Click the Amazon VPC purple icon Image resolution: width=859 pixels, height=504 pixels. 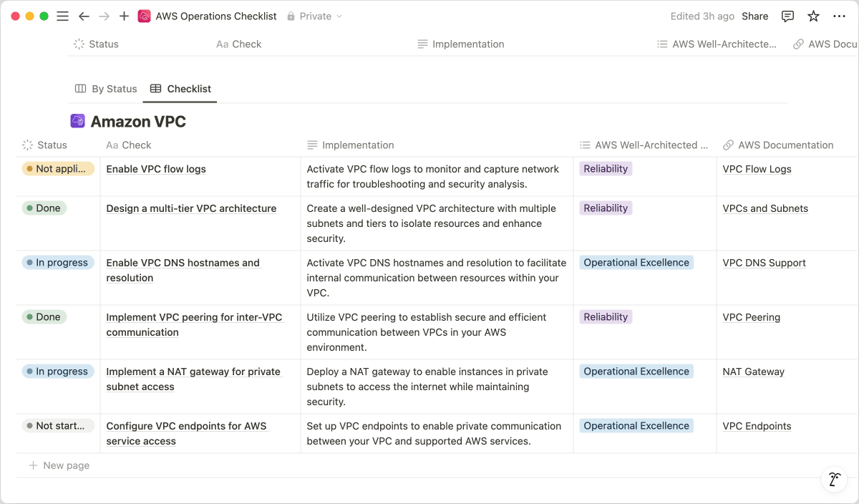pos(77,121)
